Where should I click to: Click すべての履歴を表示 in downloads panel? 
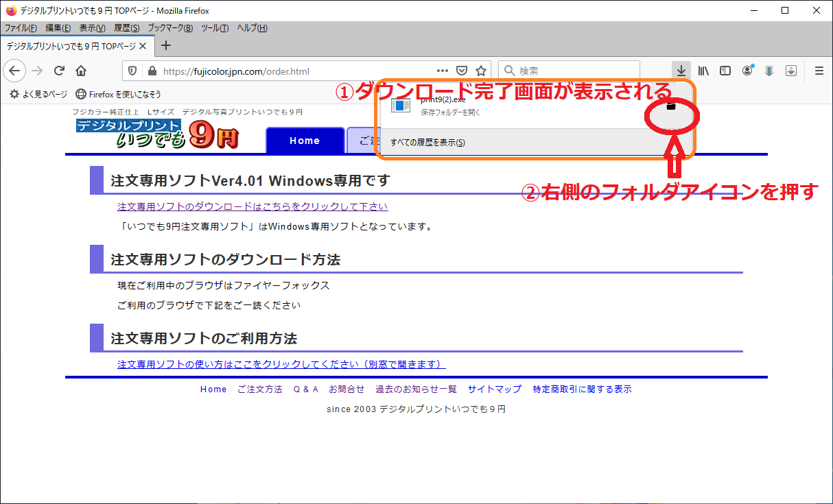pyautogui.click(x=427, y=143)
